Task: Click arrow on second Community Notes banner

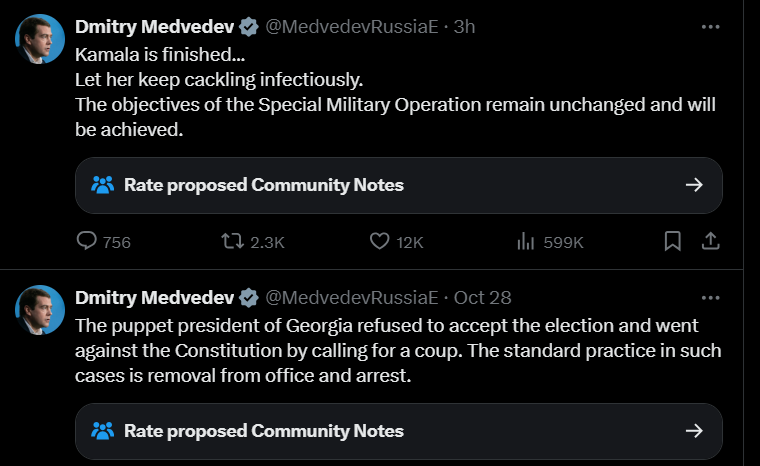Action: coord(694,431)
